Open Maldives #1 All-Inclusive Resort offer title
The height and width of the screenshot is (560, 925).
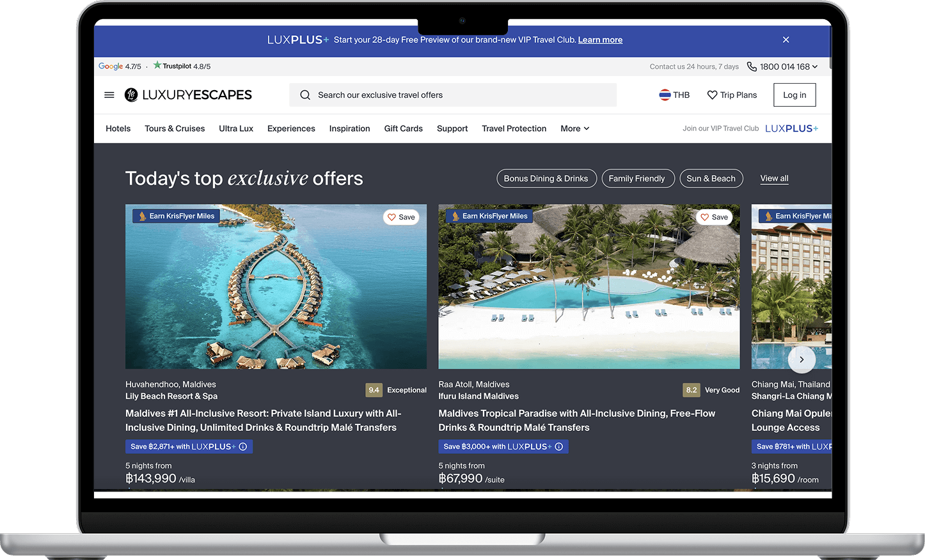tap(264, 421)
